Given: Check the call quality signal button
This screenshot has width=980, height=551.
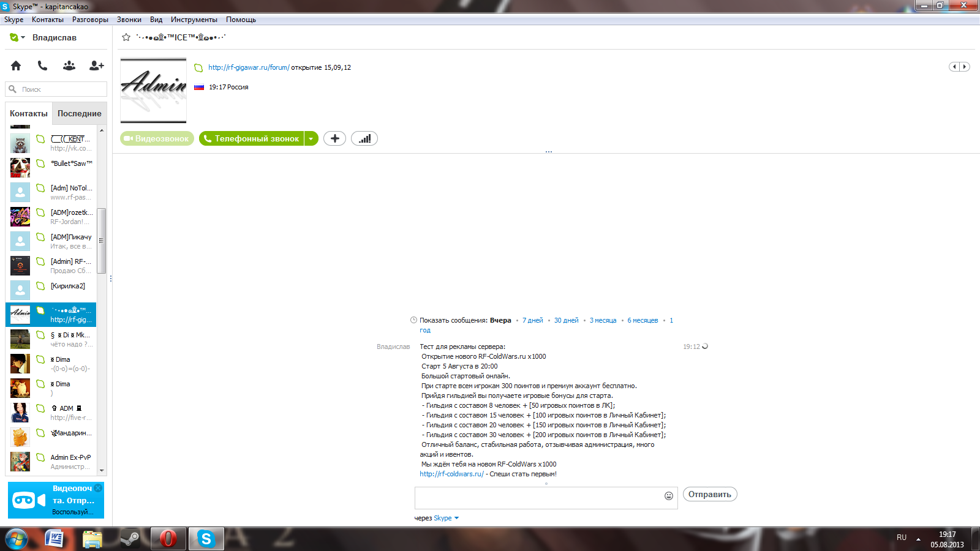Looking at the screenshot, I should tap(364, 138).
